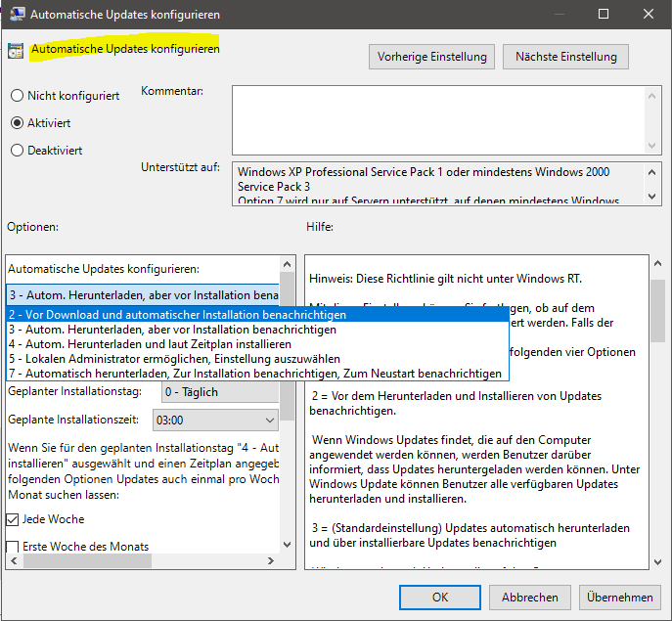The height and width of the screenshot is (621, 672).
Task: Click the Optionen panel scroll-down arrow
Action: tap(288, 545)
